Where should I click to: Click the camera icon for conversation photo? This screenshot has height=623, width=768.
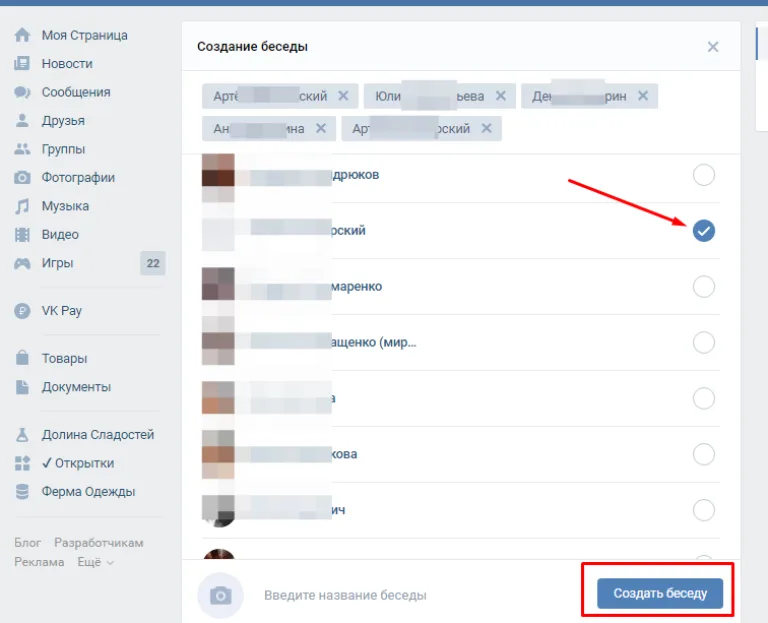220,596
